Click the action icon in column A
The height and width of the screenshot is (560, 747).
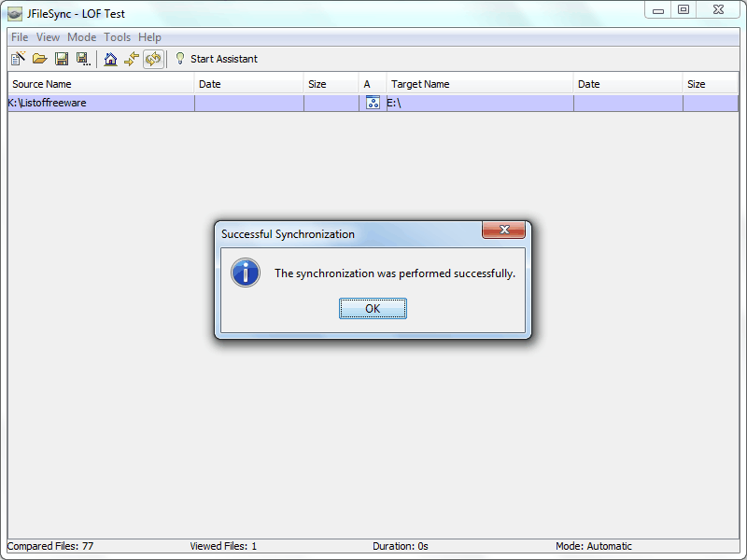coord(373,103)
